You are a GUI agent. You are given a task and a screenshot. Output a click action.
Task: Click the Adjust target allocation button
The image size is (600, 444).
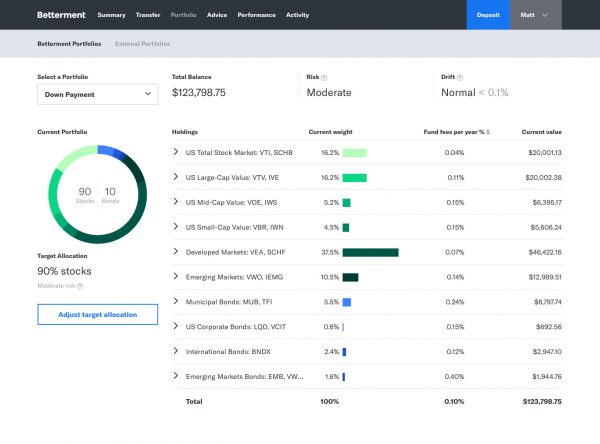point(96,314)
